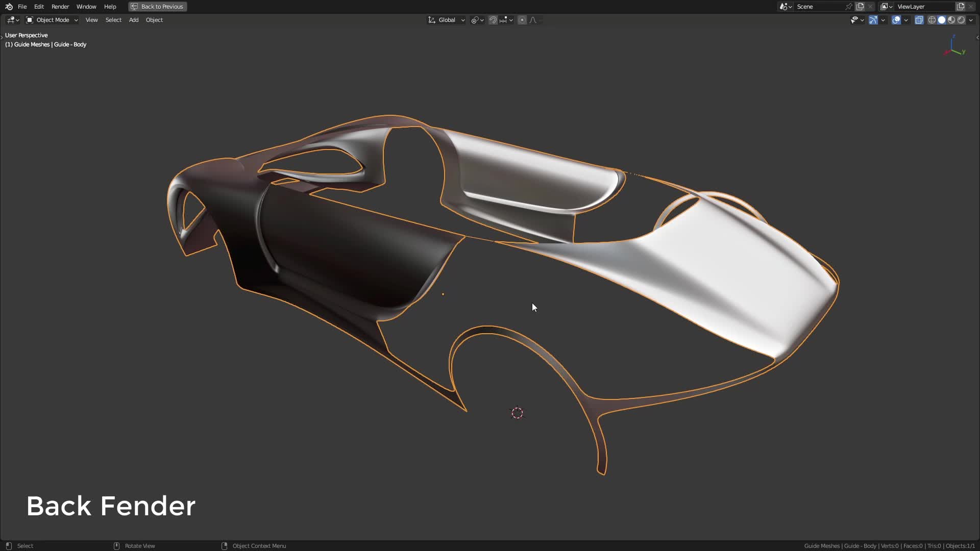This screenshot has height=551, width=980.
Task: Open the File menu
Action: (x=22, y=7)
